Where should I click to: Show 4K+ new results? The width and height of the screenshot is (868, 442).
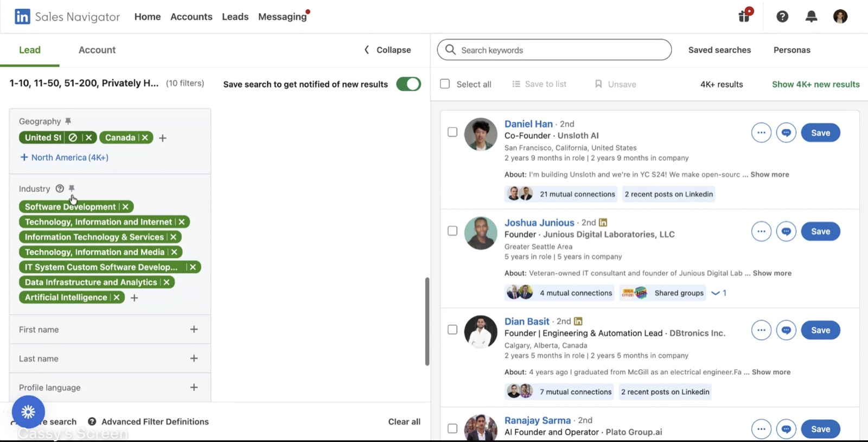coord(815,84)
